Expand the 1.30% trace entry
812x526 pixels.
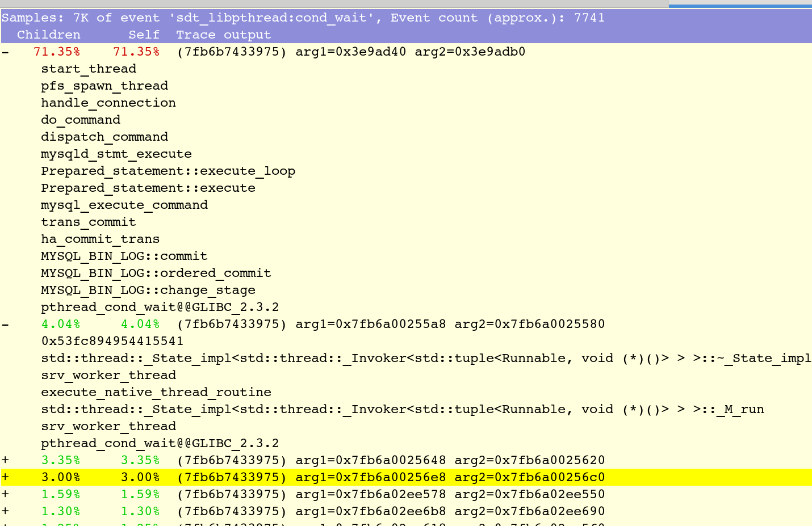[5, 511]
